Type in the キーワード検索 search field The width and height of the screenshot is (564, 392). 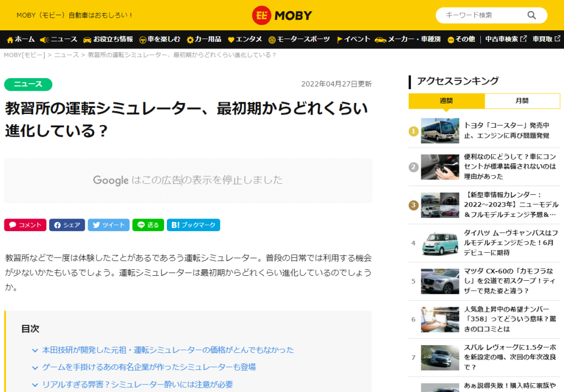482,15
